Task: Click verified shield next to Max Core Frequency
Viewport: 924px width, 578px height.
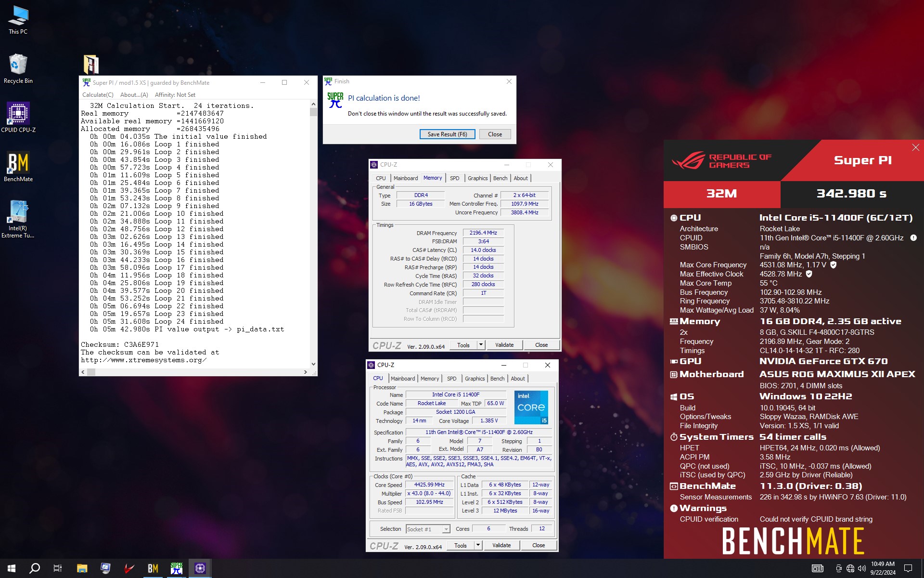Action: pos(834,265)
